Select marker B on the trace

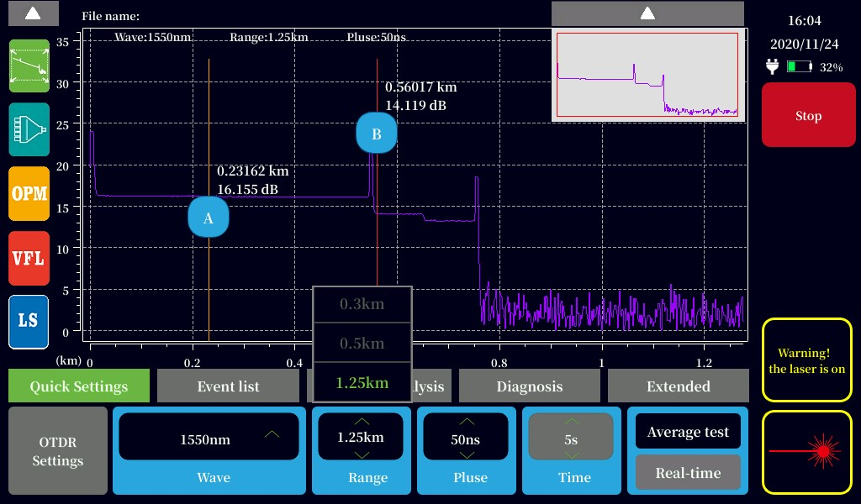pyautogui.click(x=377, y=133)
